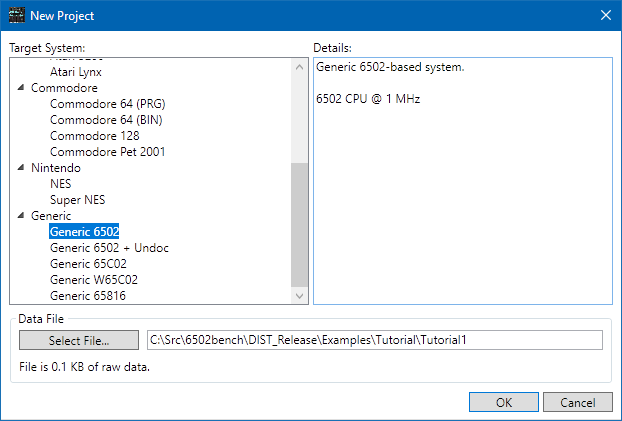Click the data file path field
Screen dimensions: 622x421
374,340
